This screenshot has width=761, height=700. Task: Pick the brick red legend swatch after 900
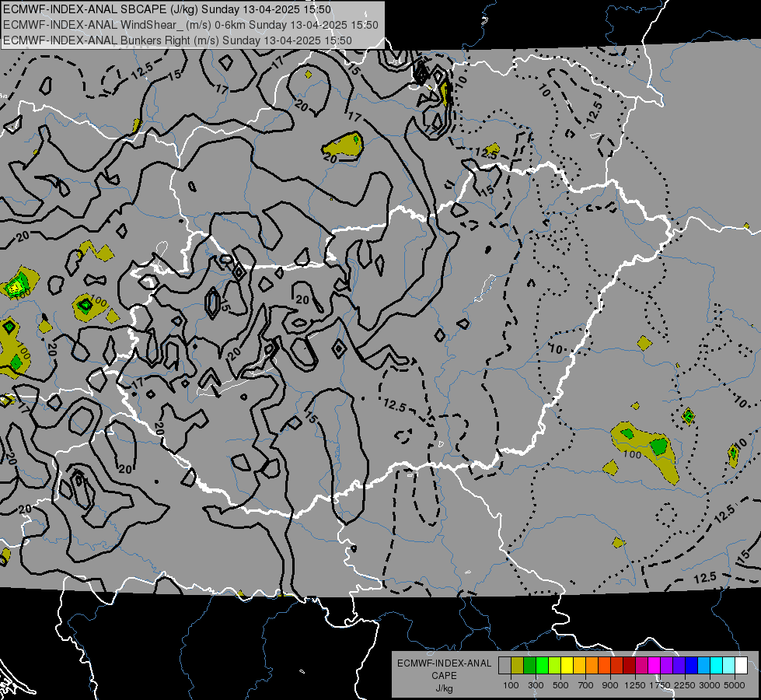click(x=617, y=666)
